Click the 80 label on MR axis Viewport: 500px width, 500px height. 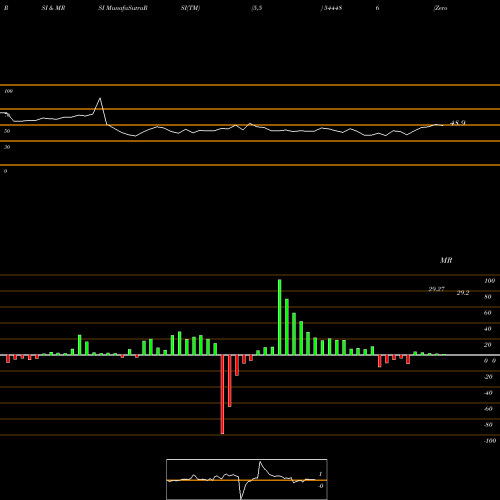coord(488,297)
